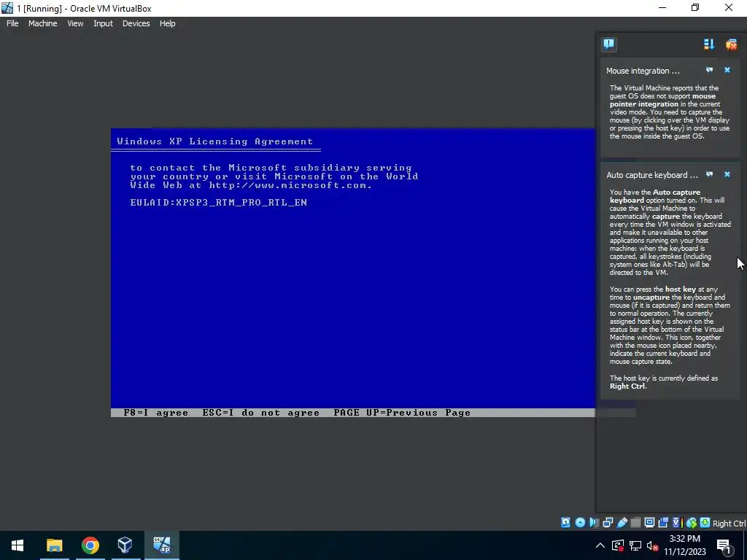Image resolution: width=747 pixels, height=560 pixels.
Task: Click the VirtualBox window title icon
Action: click(x=7, y=8)
